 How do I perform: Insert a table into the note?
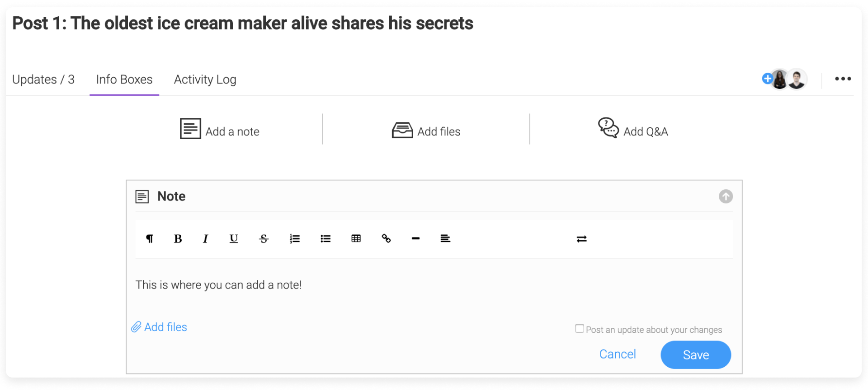pos(356,239)
